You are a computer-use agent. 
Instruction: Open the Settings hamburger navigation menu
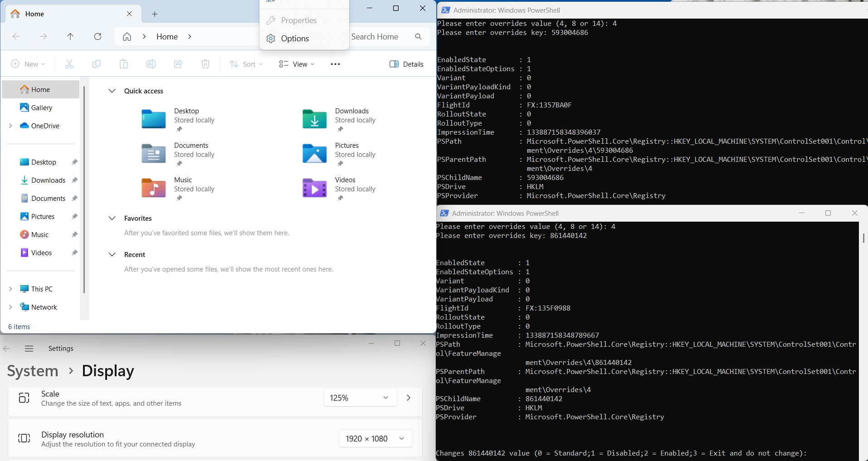click(x=29, y=349)
